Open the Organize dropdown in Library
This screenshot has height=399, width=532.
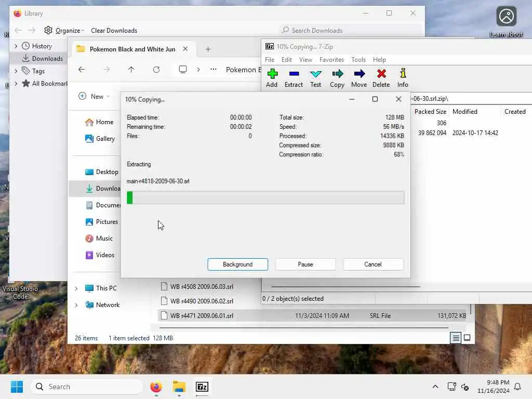[64, 31]
